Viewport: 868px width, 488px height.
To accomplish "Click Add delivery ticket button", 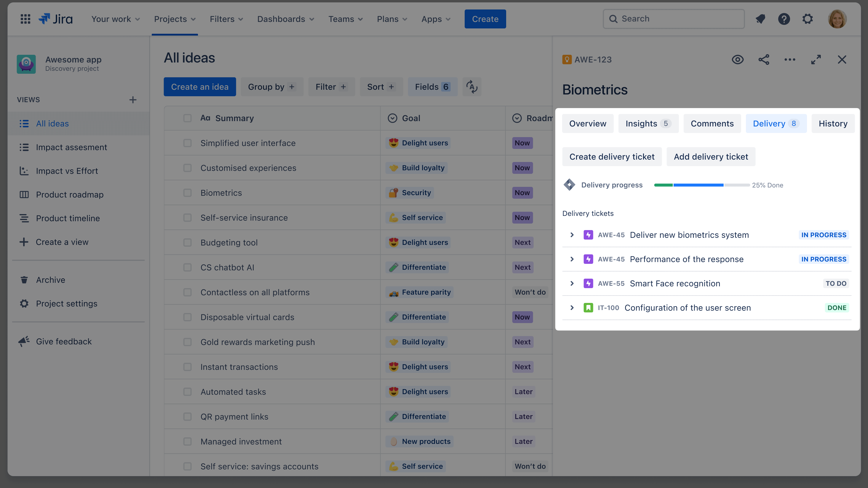I will click(x=711, y=157).
